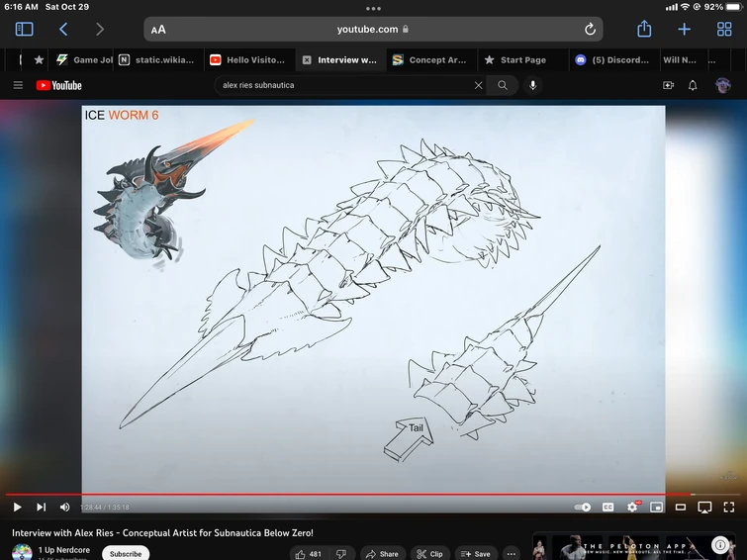Open the more actions menu
This screenshot has height=560, width=747.
tap(512, 554)
